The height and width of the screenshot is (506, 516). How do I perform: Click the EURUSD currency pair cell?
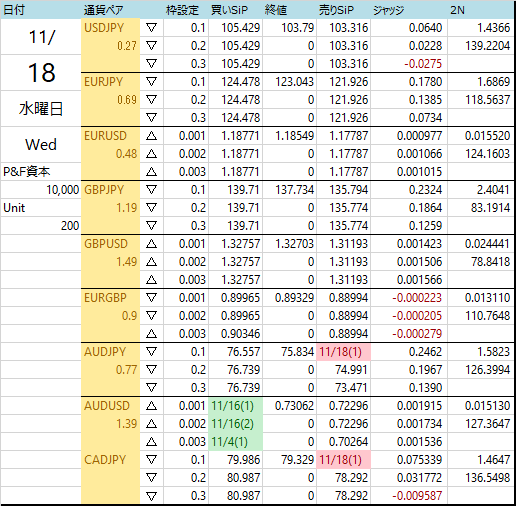[x=110, y=136]
